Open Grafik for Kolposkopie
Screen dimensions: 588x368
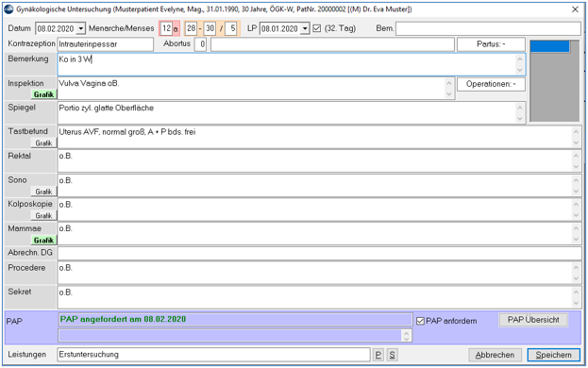[43, 216]
